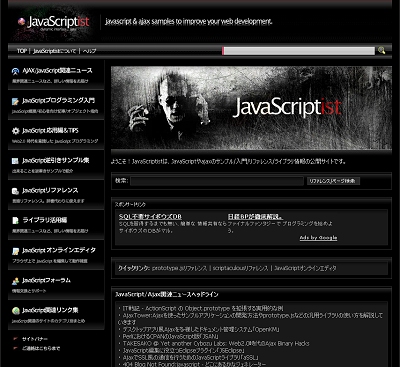Open the aSSL JavaScript library headline
This screenshot has width=400, height=367.
click(x=190, y=358)
